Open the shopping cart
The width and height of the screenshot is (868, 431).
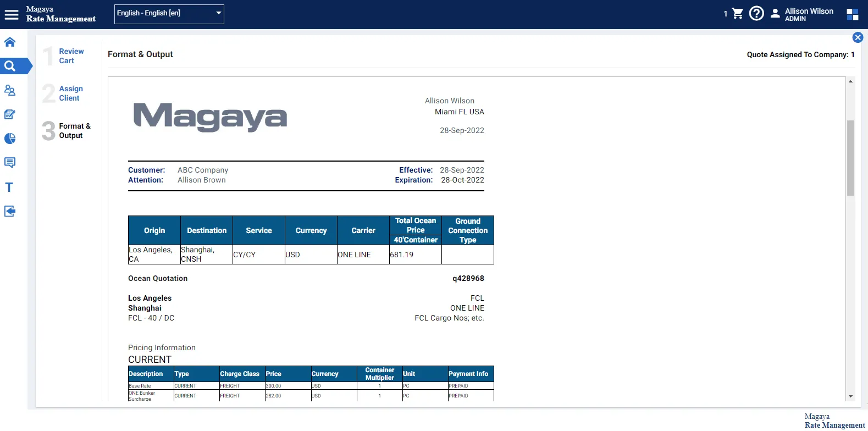click(738, 13)
